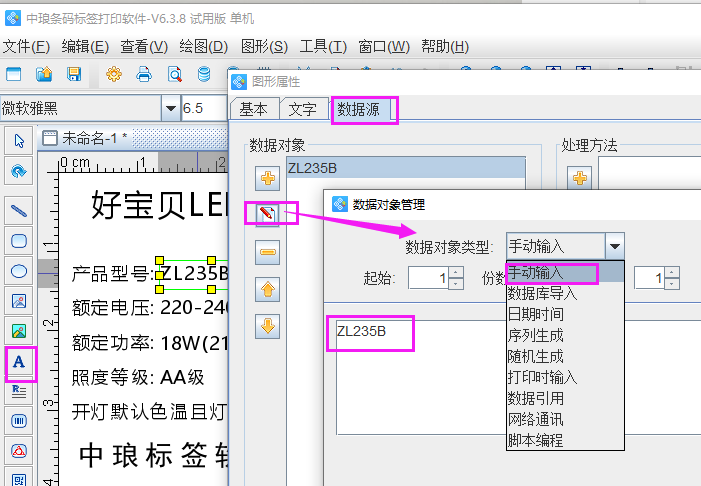701x486 pixels.
Task: Move data object down with the down arrow
Action: tap(268, 326)
